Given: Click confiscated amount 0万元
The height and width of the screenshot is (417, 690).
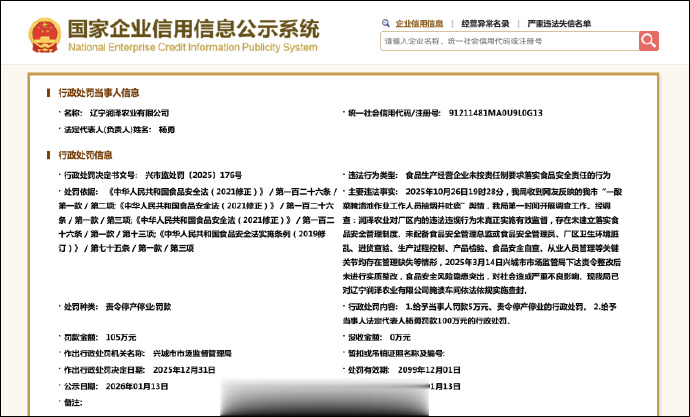Looking at the screenshot, I should (x=400, y=337).
